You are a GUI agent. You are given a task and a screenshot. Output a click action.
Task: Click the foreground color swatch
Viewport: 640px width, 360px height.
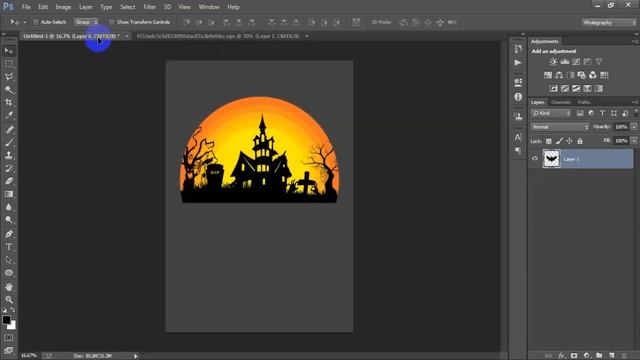pyautogui.click(x=6, y=320)
